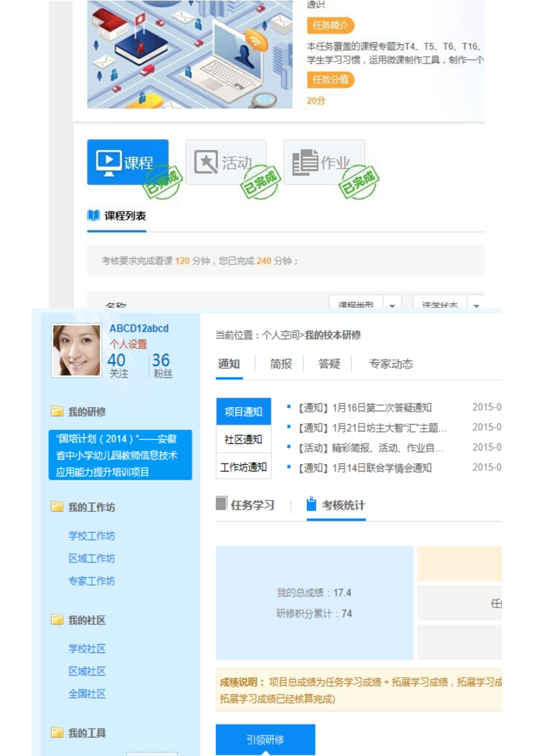This screenshot has height=756, width=534.
Task: Click the 我的工作坊 section heading
Action: pos(92,507)
